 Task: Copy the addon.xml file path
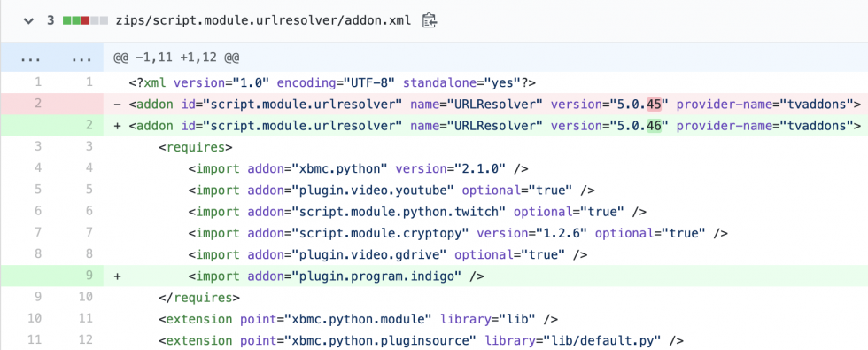click(430, 21)
